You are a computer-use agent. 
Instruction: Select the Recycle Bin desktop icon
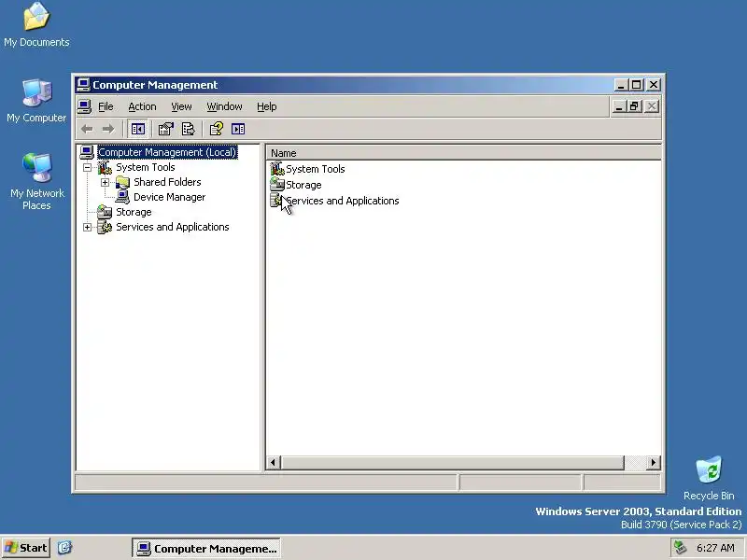(709, 478)
